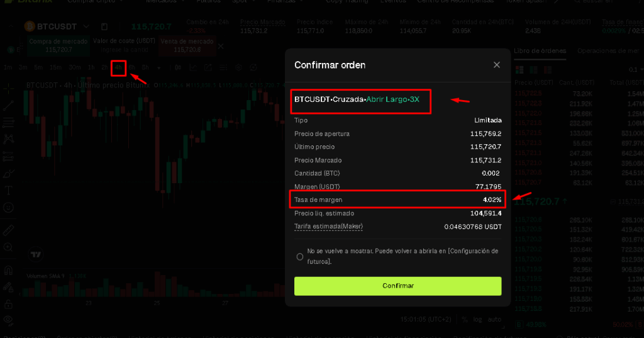
Task: Activate the zoom in magnifier tool
Action: pos(9,247)
